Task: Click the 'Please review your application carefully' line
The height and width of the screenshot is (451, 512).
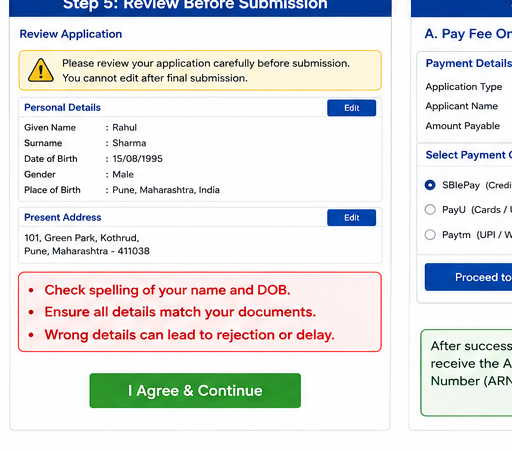Action: (206, 63)
